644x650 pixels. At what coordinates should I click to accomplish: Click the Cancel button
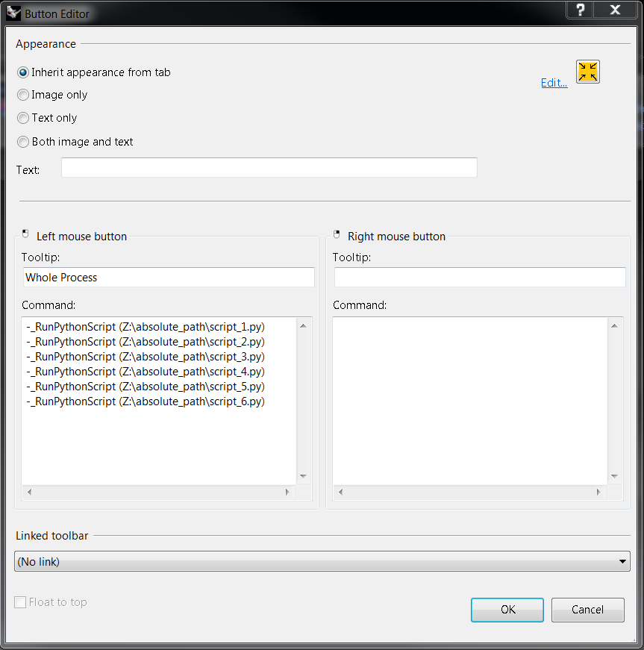[587, 610]
